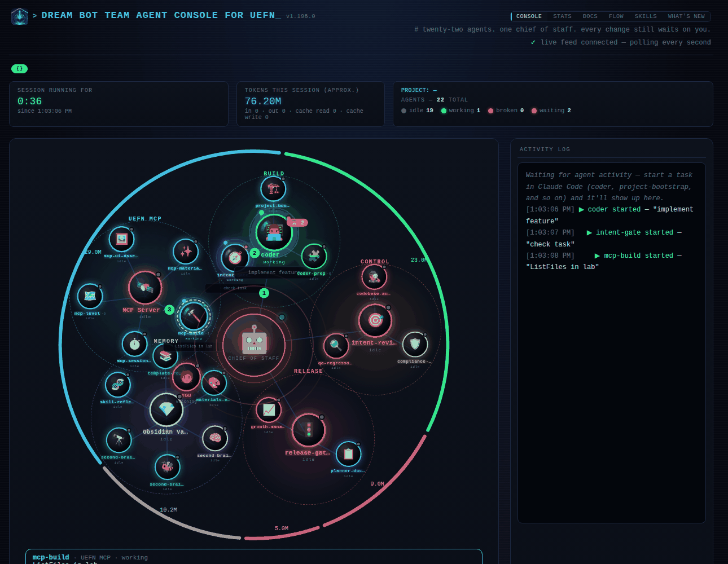Open the coder agent node
Viewport: 728px width, 564px height.
tap(274, 232)
